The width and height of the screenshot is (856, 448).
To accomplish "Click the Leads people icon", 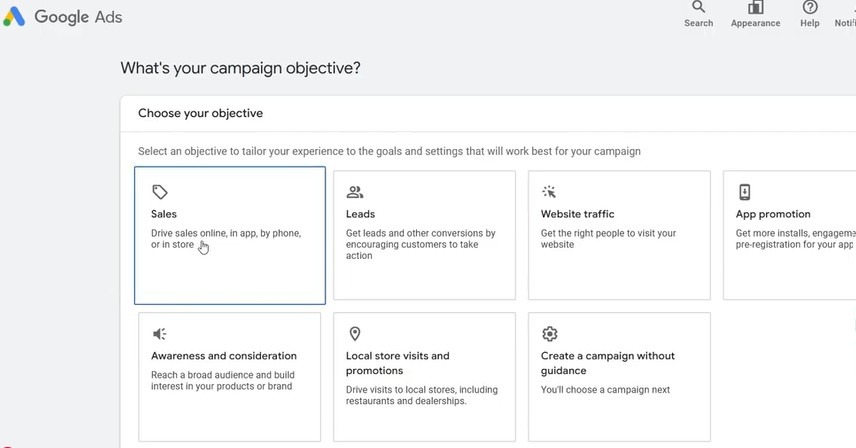I will (x=355, y=192).
